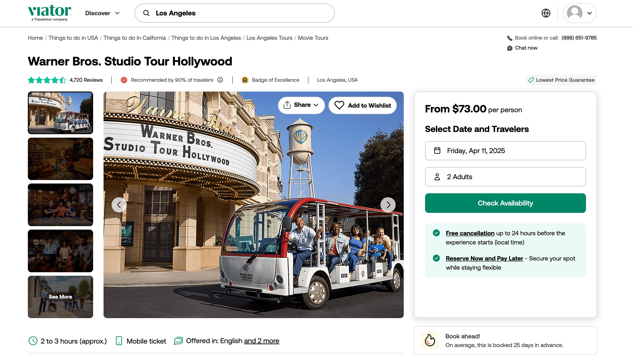Image resolution: width=633 pixels, height=364 pixels.
Task: Click the search magnifier icon
Action: (x=146, y=13)
